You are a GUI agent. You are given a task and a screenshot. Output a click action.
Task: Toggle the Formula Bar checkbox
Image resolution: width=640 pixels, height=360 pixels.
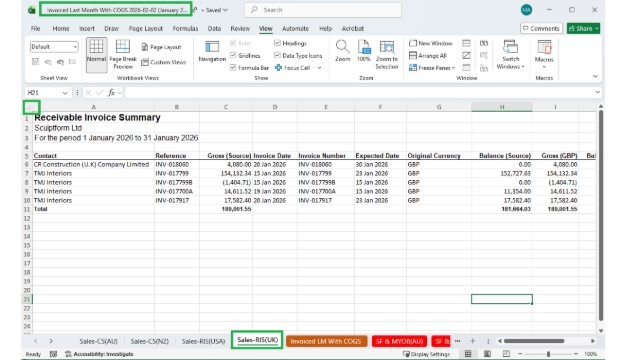[x=233, y=68]
